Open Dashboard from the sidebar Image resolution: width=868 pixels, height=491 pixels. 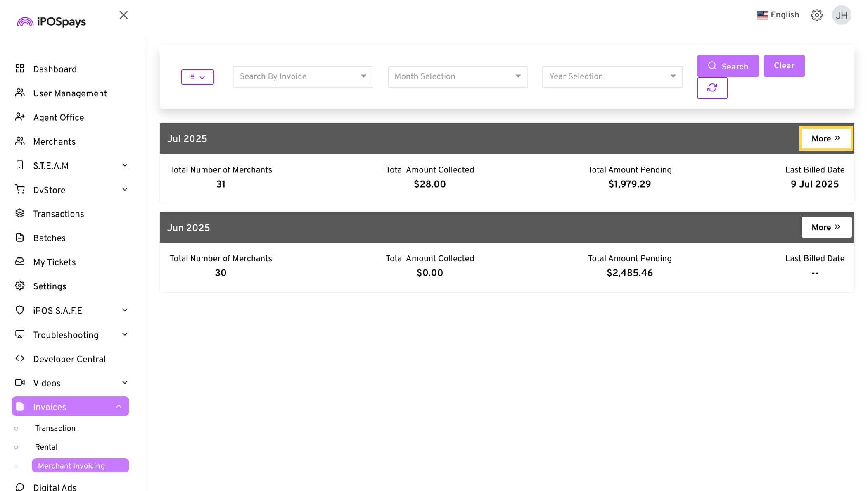(55, 69)
